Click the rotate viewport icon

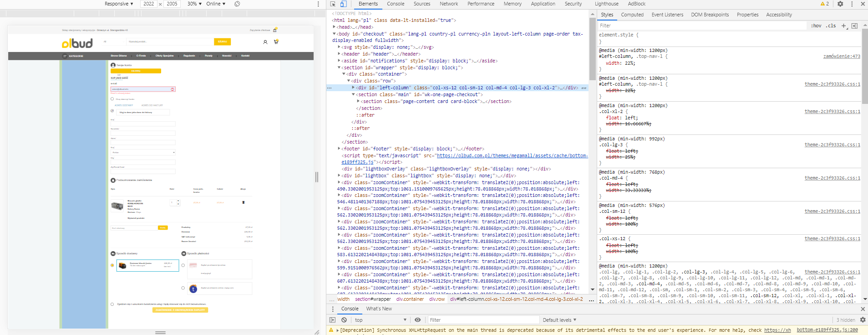(x=237, y=4)
